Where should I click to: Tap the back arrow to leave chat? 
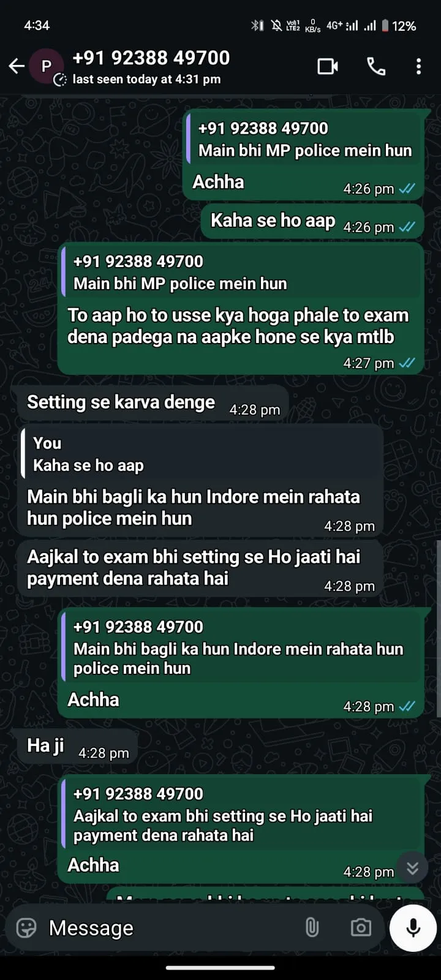[17, 66]
